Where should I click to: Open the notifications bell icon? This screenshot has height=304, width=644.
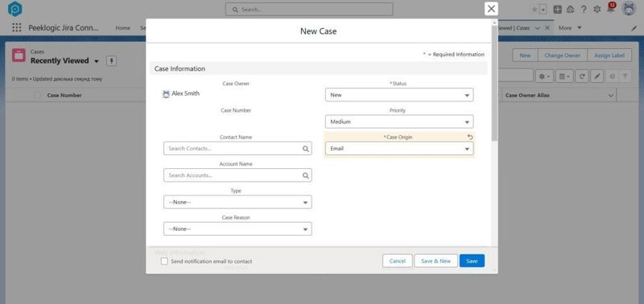coord(611,9)
